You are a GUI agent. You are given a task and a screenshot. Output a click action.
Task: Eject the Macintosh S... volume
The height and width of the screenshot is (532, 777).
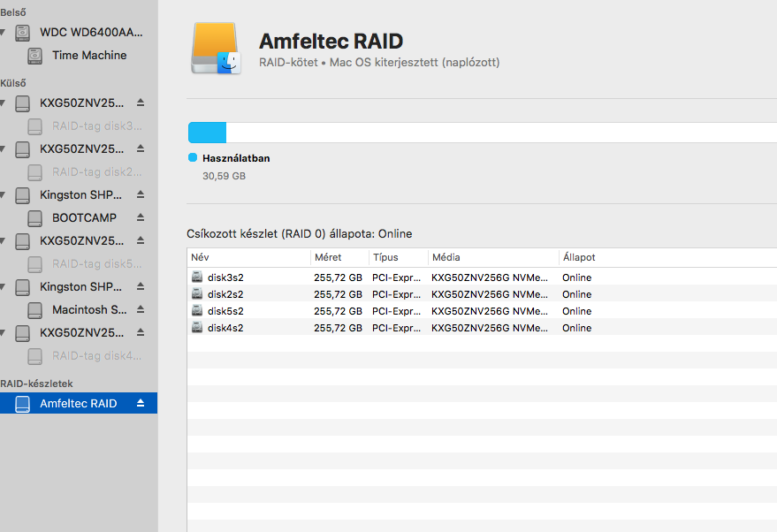coord(141,309)
